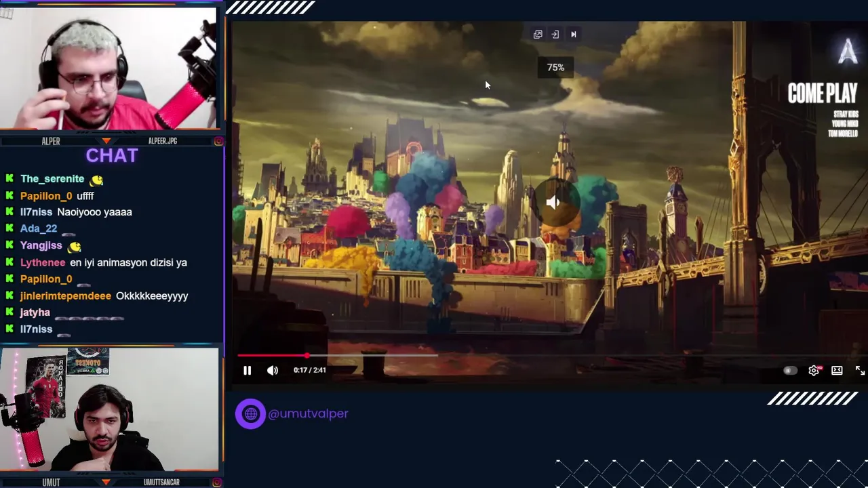Viewport: 868px width, 488px height.
Task: Click the Kick icon beside Ada_22
Action: (x=9, y=228)
